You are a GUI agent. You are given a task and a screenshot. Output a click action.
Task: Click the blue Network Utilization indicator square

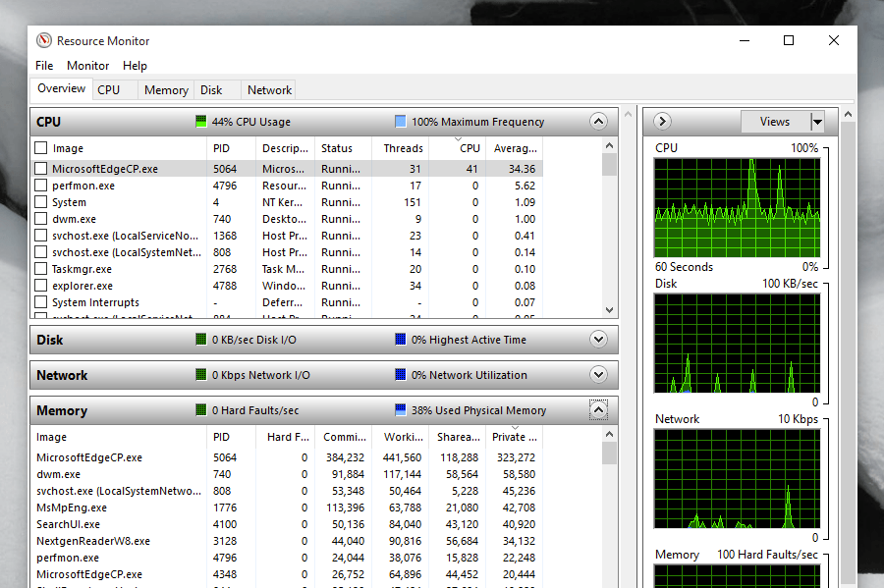401,375
